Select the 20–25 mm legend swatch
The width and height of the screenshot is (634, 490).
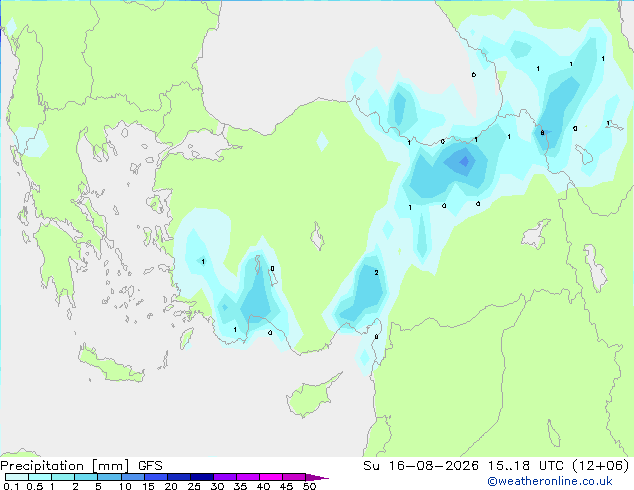(x=178, y=477)
